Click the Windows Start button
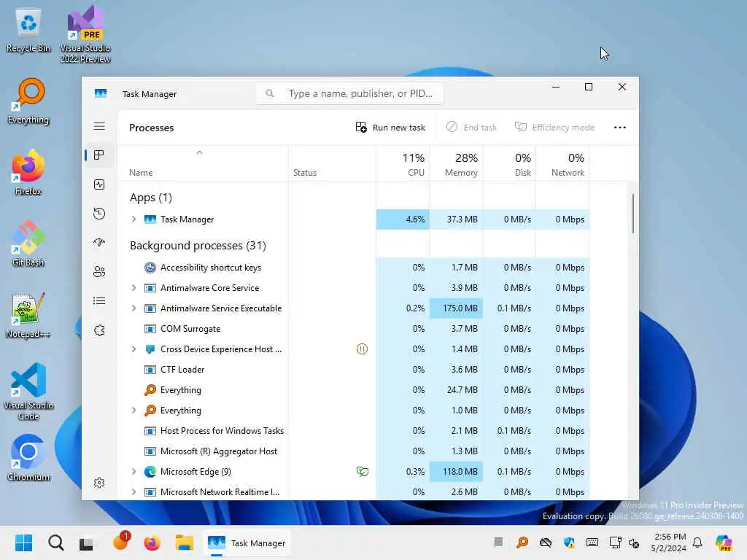747x560 pixels. coord(23,542)
